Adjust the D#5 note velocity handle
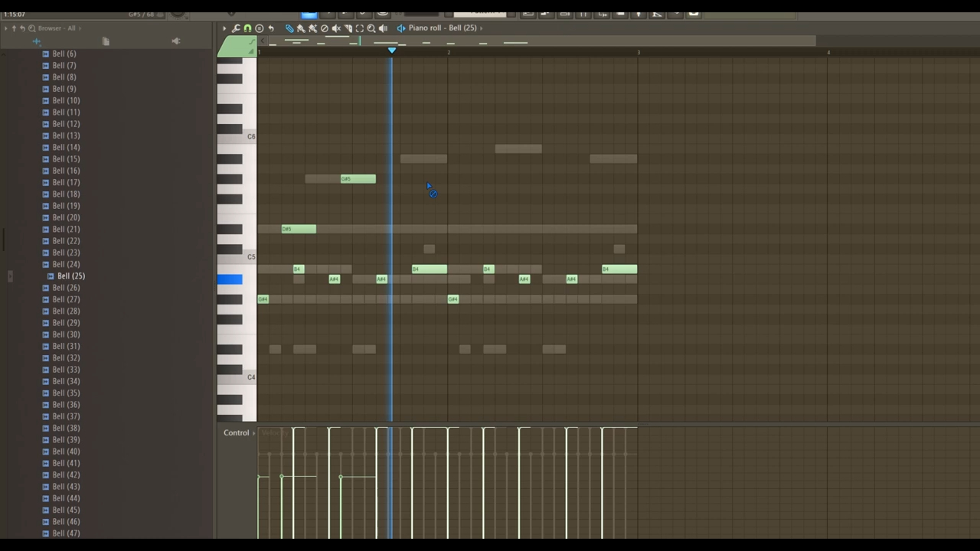The height and width of the screenshot is (551, 980). click(x=282, y=477)
